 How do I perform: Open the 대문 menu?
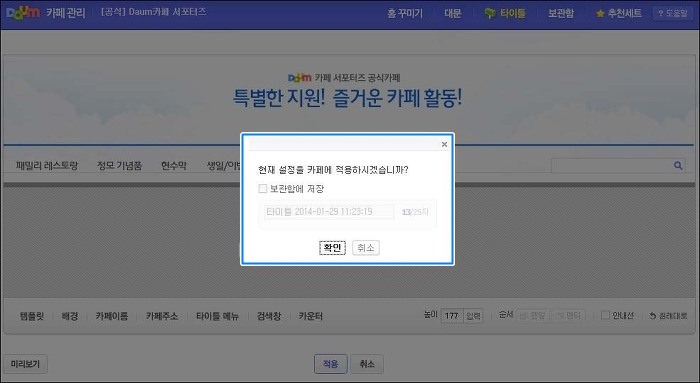tap(453, 13)
